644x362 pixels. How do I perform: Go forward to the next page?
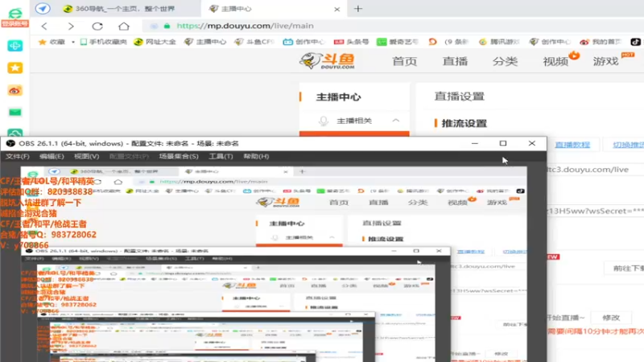(71, 27)
